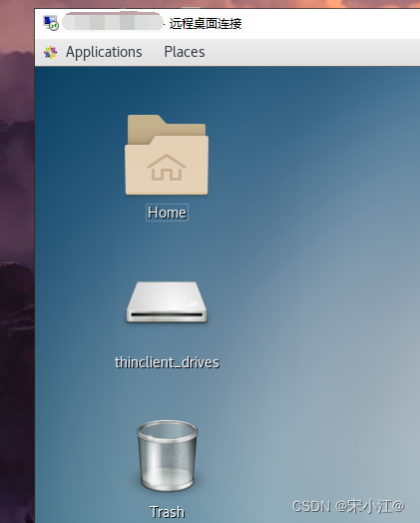The height and width of the screenshot is (523, 420).
Task: Click the Remote Desktop Connection title icon
Action: click(51, 23)
